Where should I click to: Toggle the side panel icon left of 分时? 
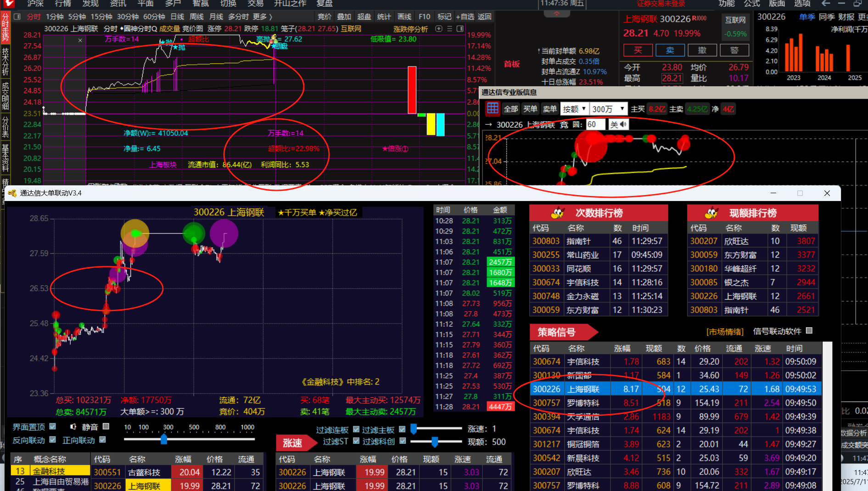coord(17,17)
